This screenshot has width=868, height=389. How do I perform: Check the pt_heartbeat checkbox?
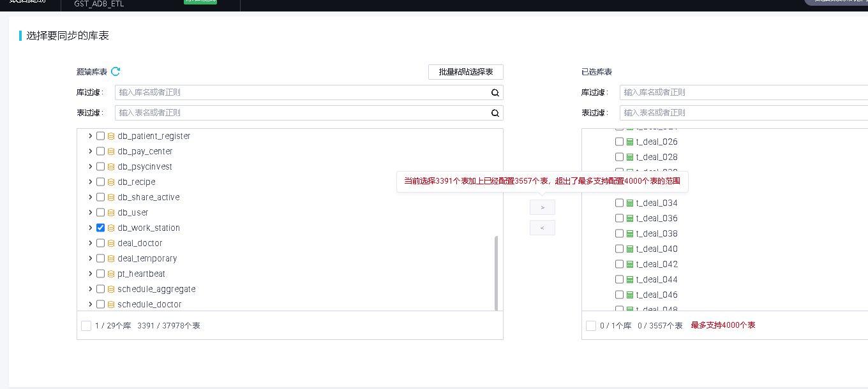pyautogui.click(x=100, y=274)
